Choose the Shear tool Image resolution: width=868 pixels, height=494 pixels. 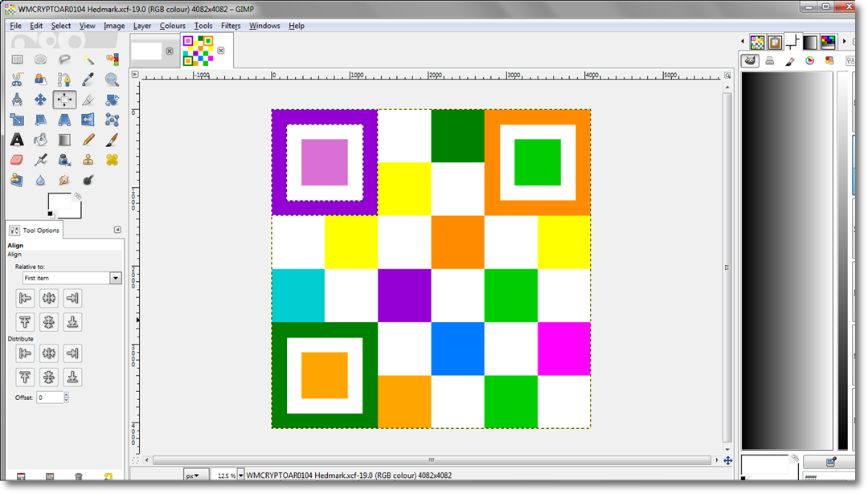40,120
